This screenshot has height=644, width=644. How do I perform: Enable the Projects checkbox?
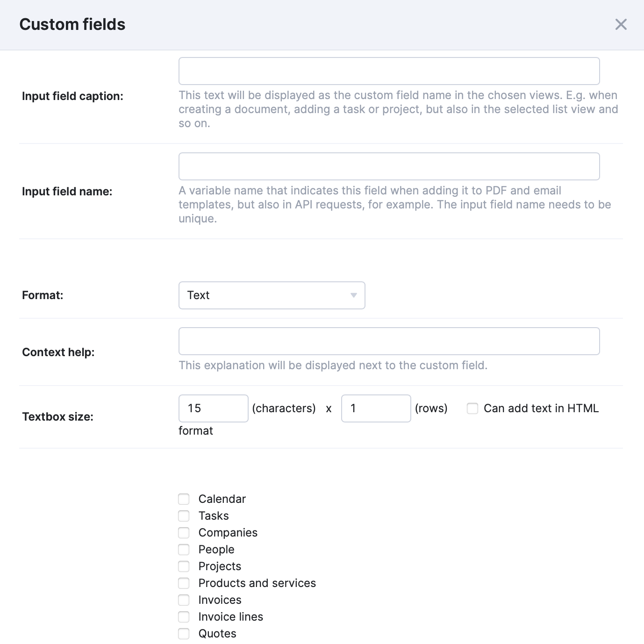pos(184,566)
